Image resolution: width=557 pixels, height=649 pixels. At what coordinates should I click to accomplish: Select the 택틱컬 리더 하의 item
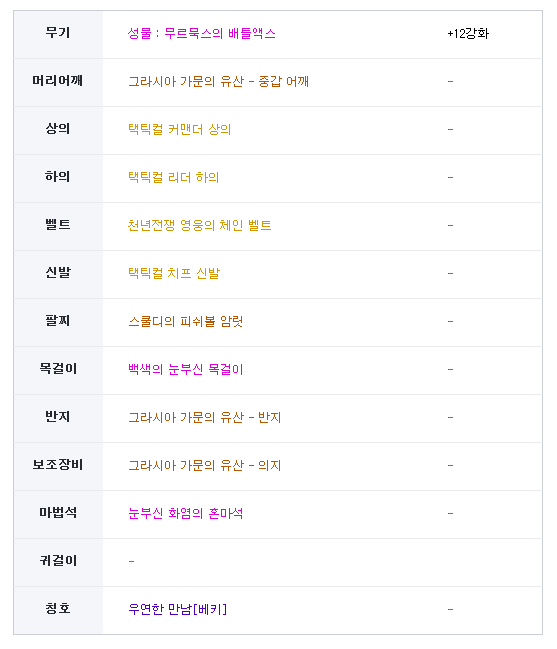173,178
